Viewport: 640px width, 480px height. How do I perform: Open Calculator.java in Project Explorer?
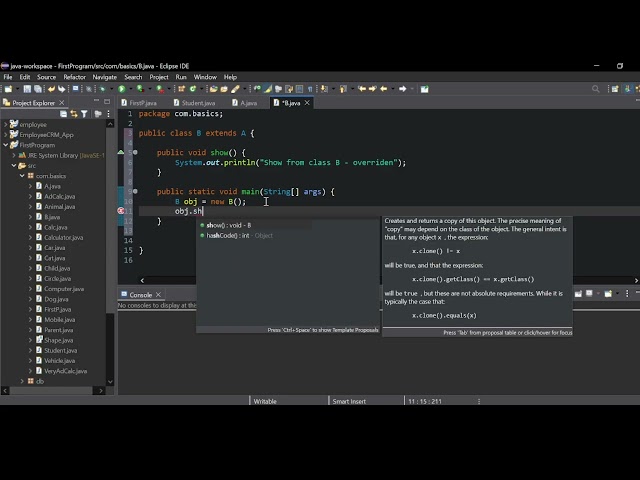tap(63, 237)
